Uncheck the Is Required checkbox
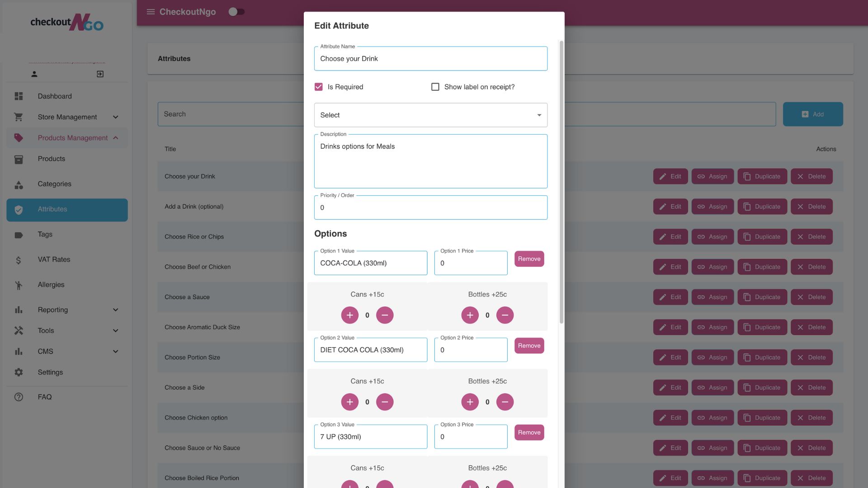This screenshot has height=488, width=868. [x=319, y=87]
